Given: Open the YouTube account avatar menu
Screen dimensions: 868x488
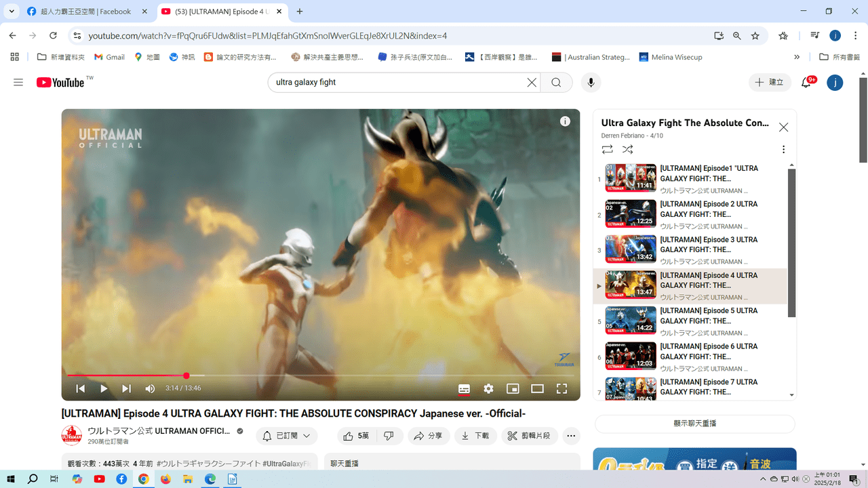Looking at the screenshot, I should pyautogui.click(x=835, y=82).
